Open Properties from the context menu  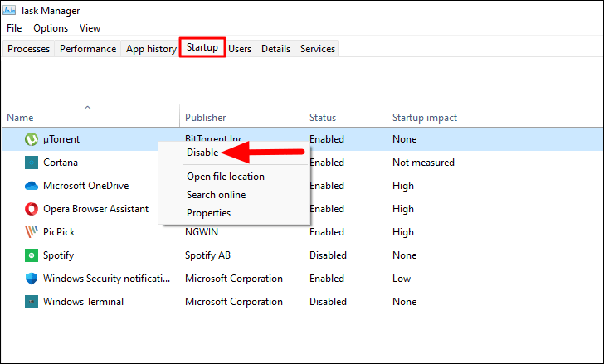(208, 213)
